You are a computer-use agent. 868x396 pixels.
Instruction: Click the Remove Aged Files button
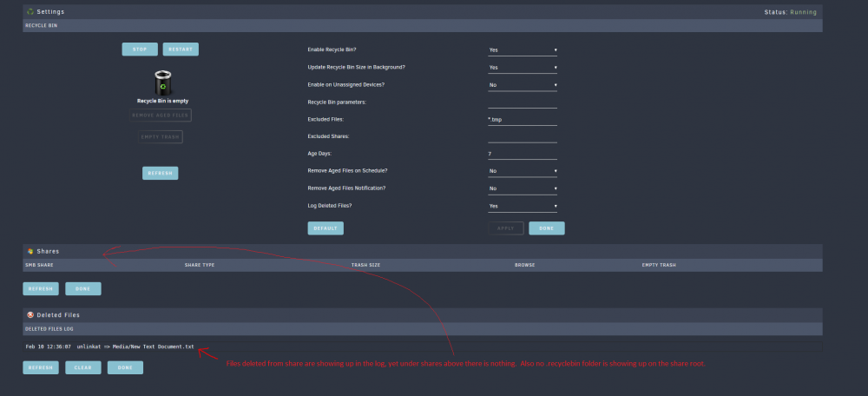(x=161, y=115)
